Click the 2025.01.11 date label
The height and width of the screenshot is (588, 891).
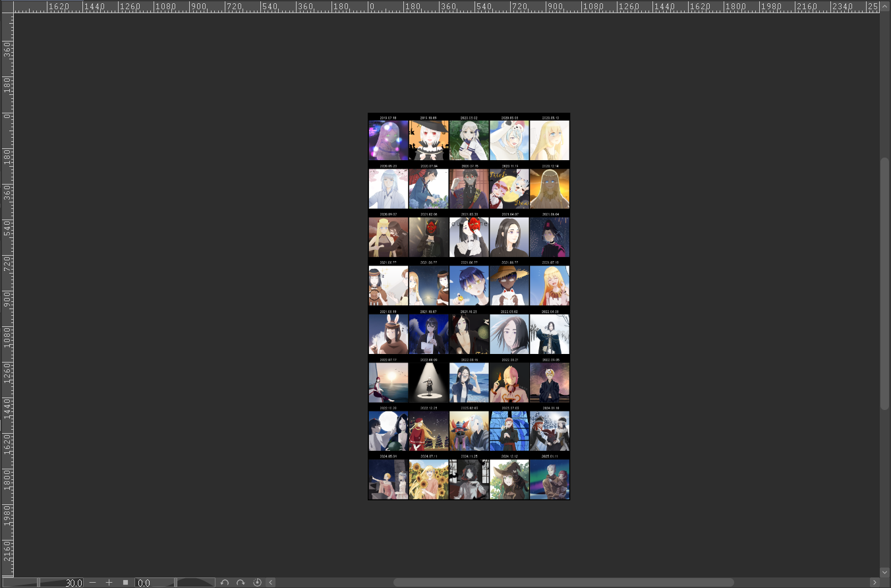point(550,456)
